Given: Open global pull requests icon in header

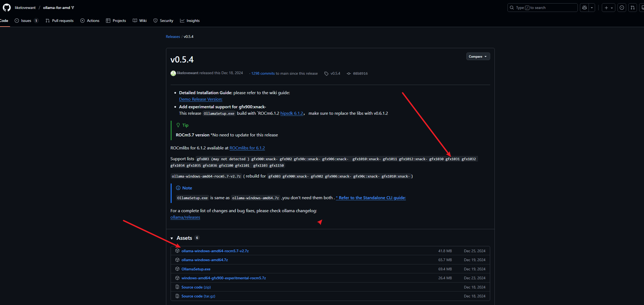Looking at the screenshot, I should coord(633,8).
